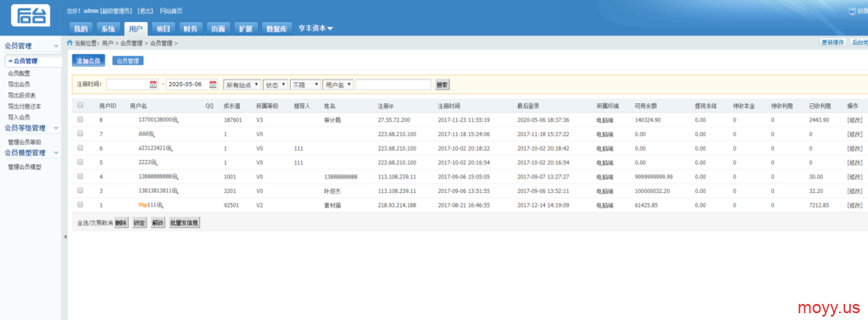Viewport: 868px width, 320px height.
Task: Toggle the select-all checkbox in table header
Action: (x=81, y=105)
